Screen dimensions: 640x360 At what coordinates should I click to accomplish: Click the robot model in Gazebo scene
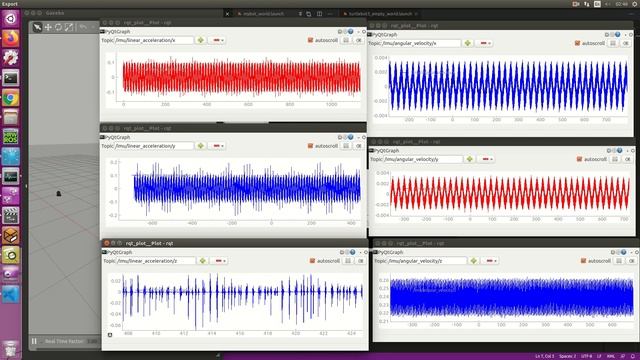58,193
